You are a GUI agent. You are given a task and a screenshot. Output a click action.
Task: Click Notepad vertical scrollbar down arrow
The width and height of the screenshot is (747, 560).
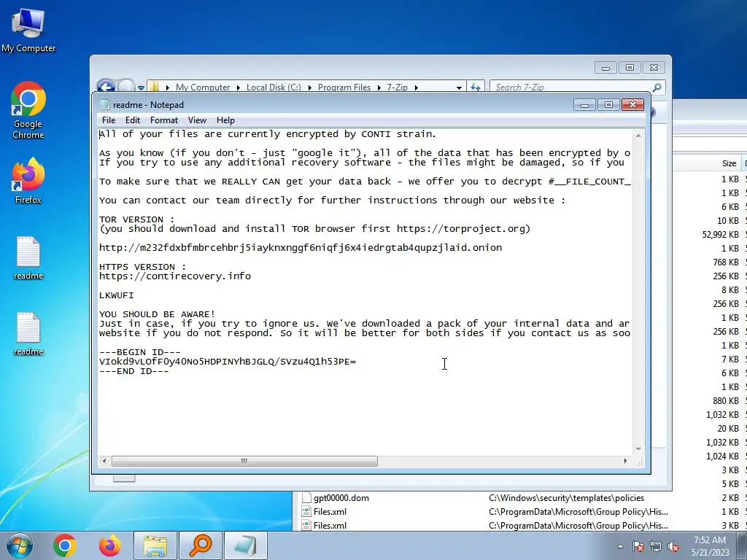(x=638, y=449)
